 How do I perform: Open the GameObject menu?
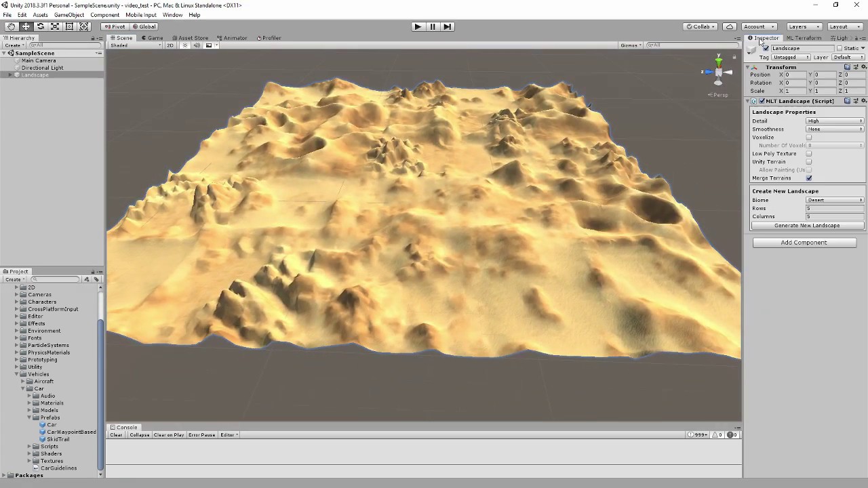pos(69,15)
